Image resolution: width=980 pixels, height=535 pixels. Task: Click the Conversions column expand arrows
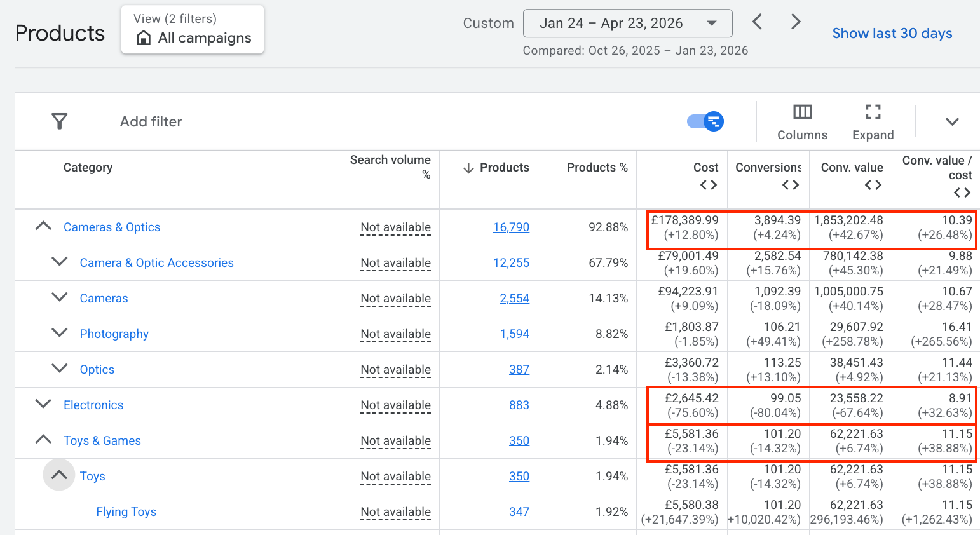click(791, 185)
